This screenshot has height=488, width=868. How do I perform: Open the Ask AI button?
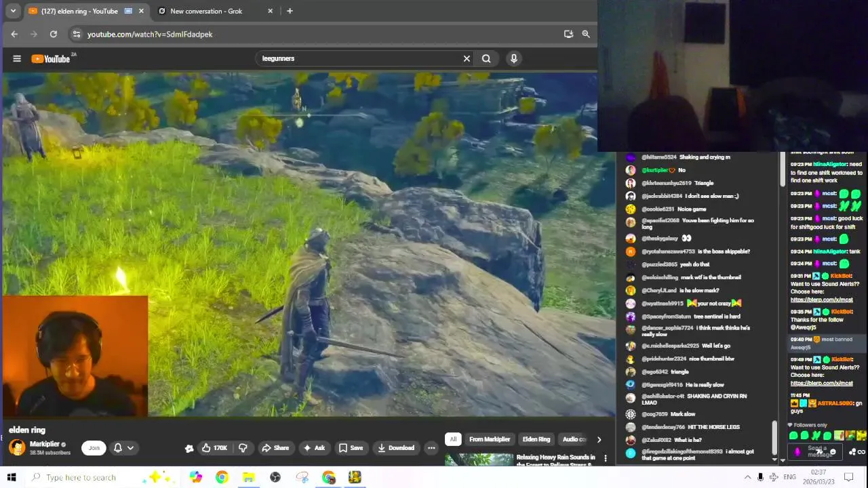click(313, 448)
